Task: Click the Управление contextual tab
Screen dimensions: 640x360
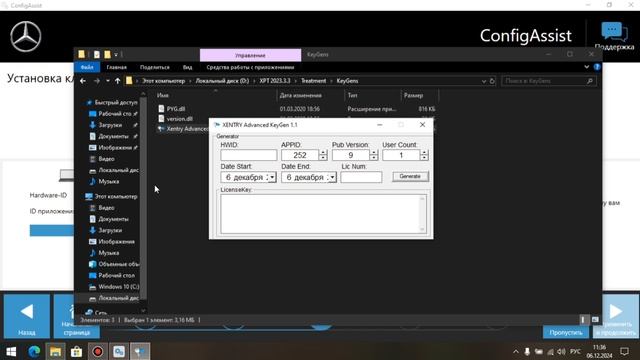Action: [250, 55]
